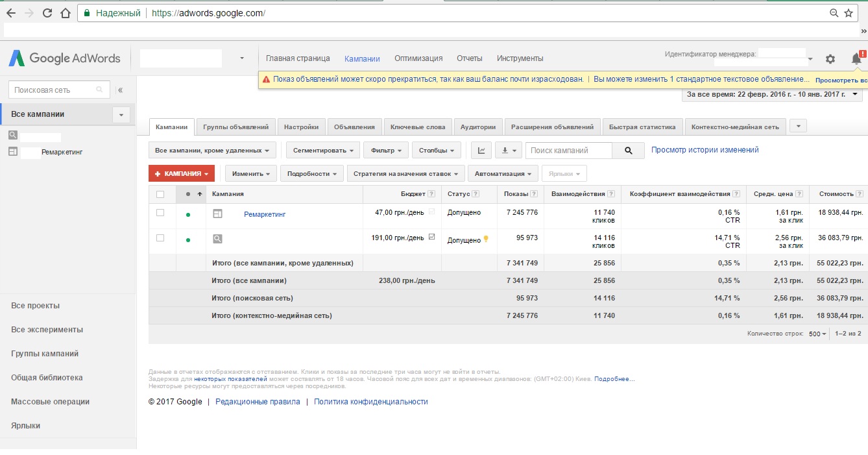Image resolution: width=868 pixels, height=455 pixels.
Task: Check the search campaign row checkbox
Action: (x=160, y=238)
